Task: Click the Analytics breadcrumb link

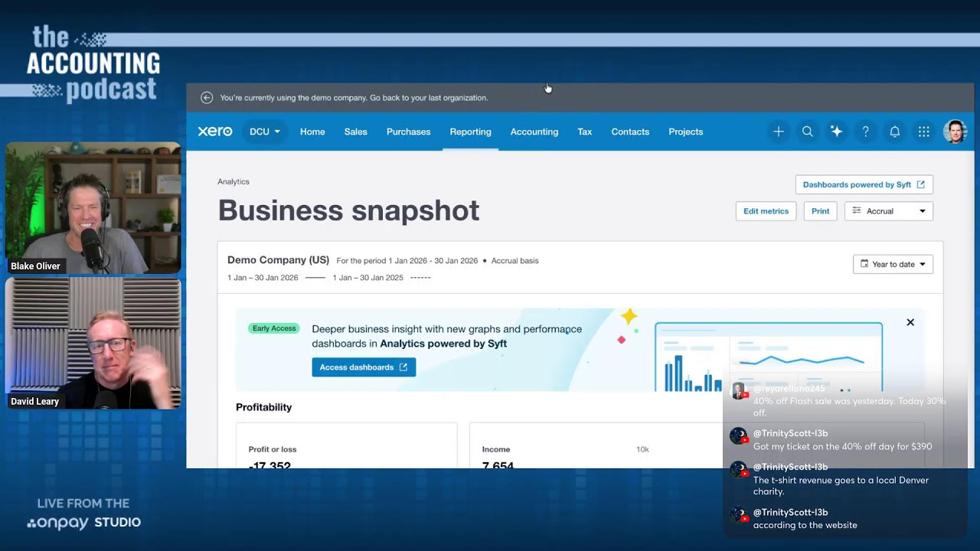Action: (x=234, y=181)
